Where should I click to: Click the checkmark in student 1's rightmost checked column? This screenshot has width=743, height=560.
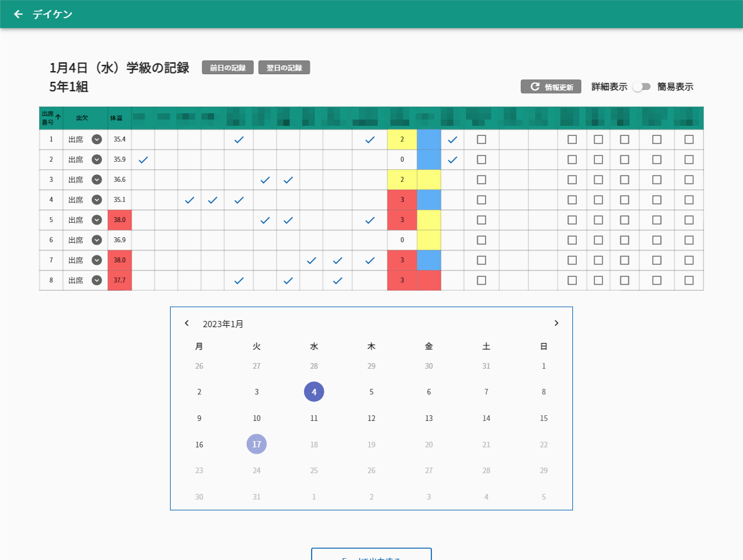[x=452, y=139]
